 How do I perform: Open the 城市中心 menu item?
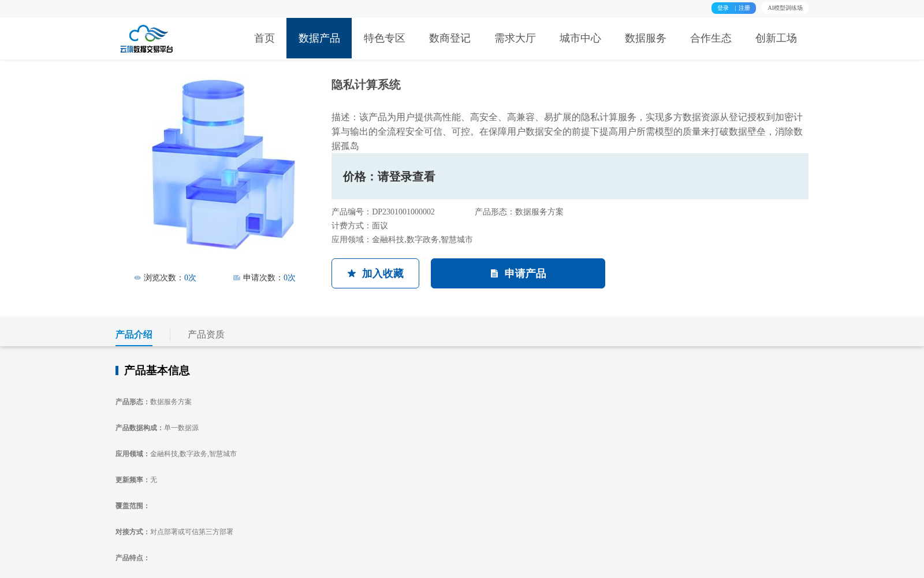click(x=580, y=38)
